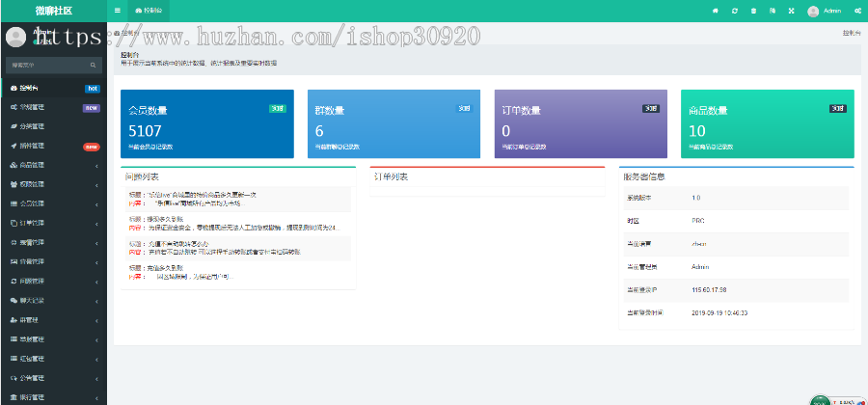The image size is (868, 405).
Task: Open the 订单数量 statistics card
Action: coord(581,124)
